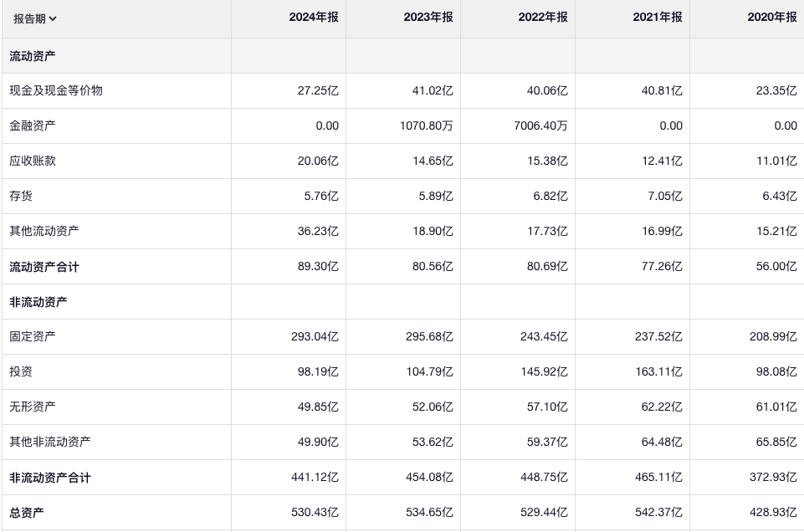Click the 金融资产 row label
The width and height of the screenshot is (804, 532).
pyautogui.click(x=33, y=125)
